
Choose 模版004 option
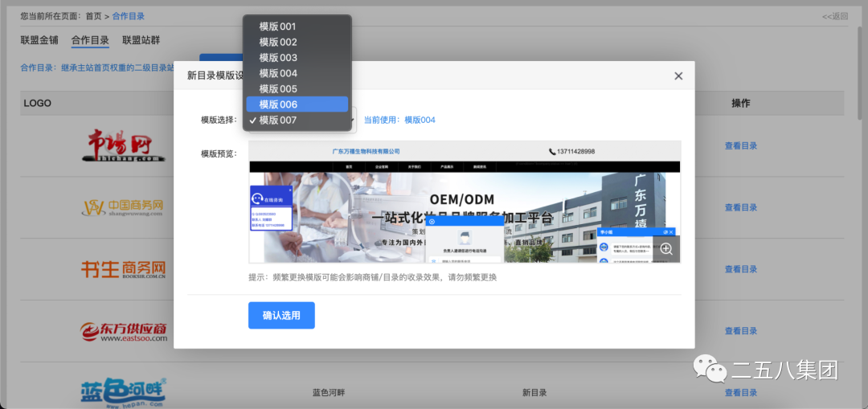297,73
